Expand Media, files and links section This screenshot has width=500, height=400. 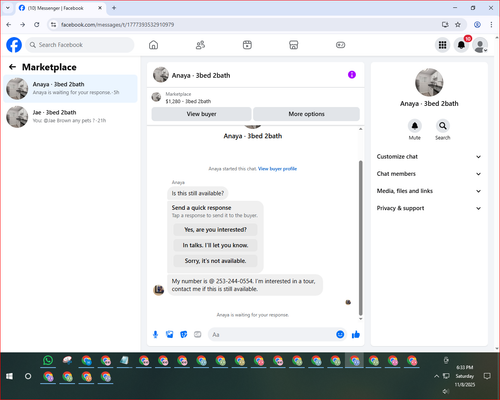click(x=429, y=191)
